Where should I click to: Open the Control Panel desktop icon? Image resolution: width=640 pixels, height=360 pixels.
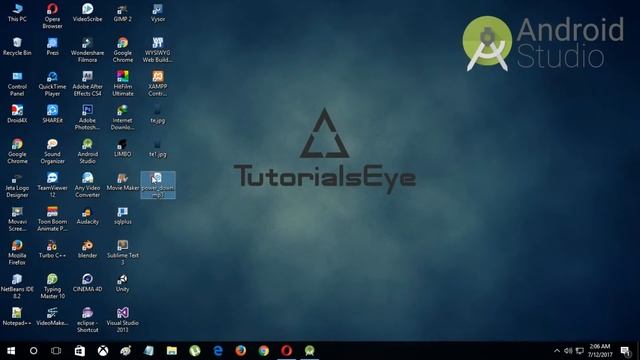click(17, 83)
